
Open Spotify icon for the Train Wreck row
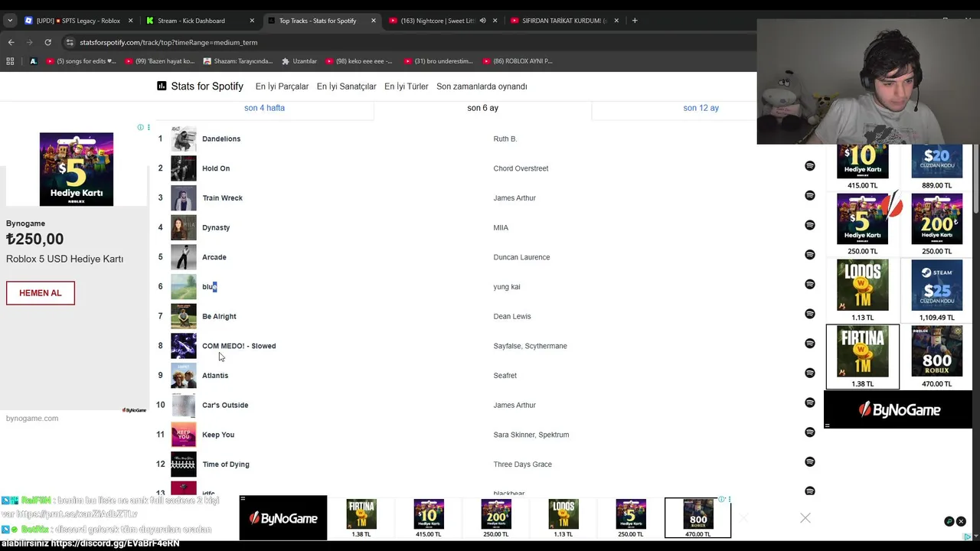coord(810,196)
